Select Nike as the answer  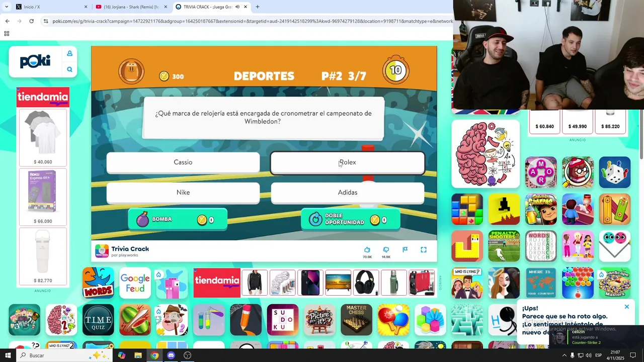click(183, 193)
